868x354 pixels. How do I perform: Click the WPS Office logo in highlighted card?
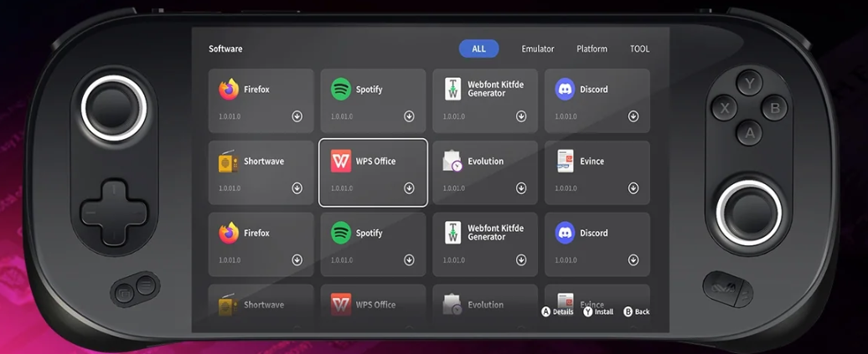[x=341, y=161]
